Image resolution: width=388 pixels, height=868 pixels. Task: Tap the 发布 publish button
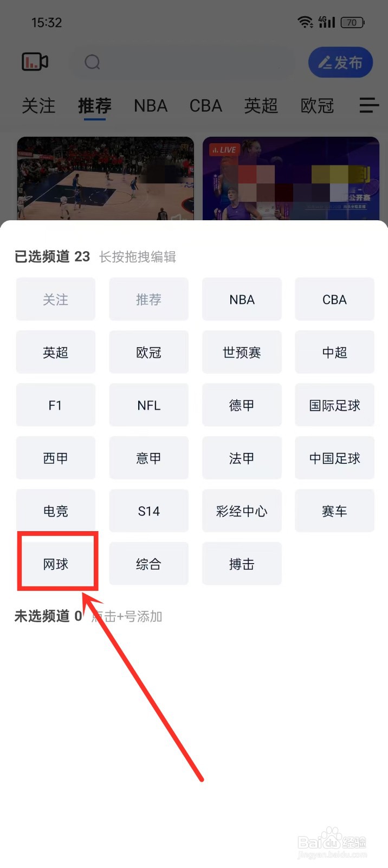[341, 62]
